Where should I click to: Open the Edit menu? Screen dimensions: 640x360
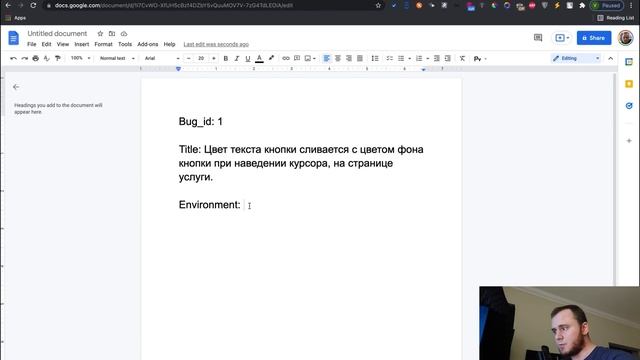47,44
